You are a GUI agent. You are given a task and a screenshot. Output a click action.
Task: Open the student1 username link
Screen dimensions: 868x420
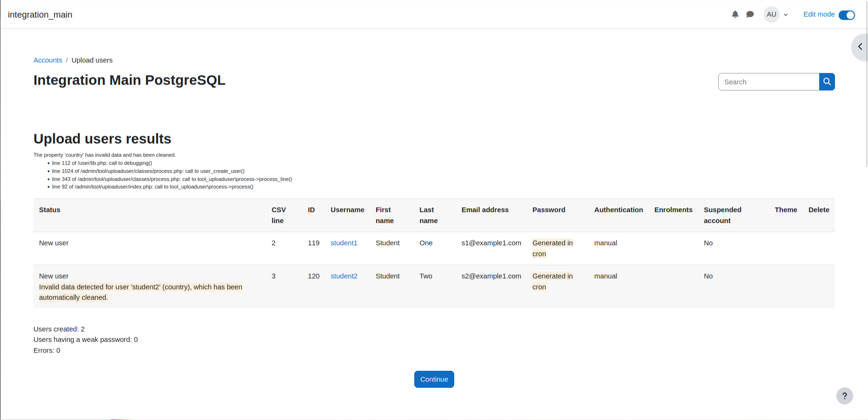click(x=344, y=243)
